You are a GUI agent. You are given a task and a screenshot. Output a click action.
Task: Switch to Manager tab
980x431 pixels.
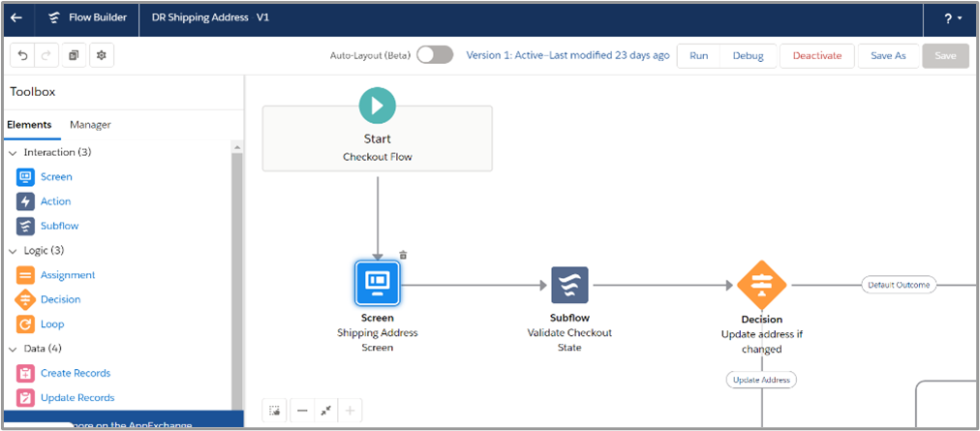(90, 125)
